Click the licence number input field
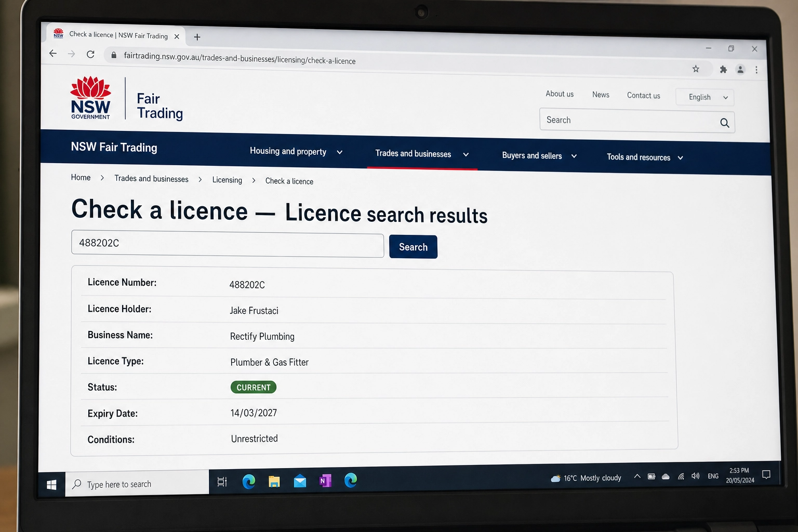 coord(228,244)
